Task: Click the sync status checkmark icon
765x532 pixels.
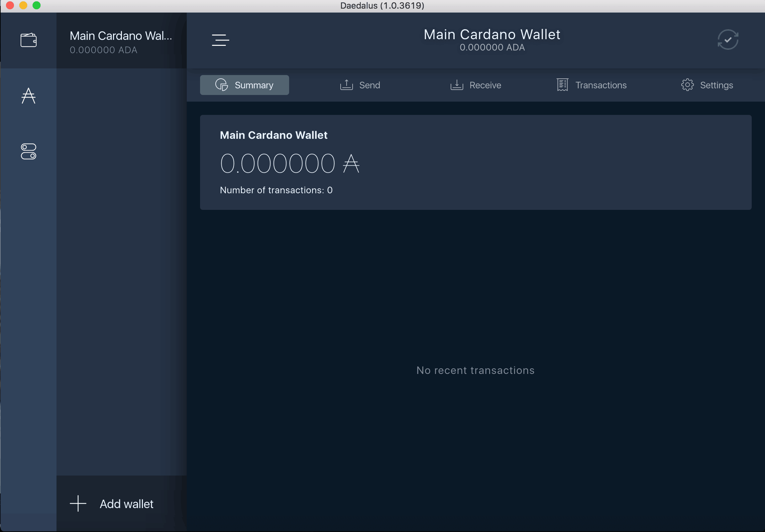Action: point(728,39)
